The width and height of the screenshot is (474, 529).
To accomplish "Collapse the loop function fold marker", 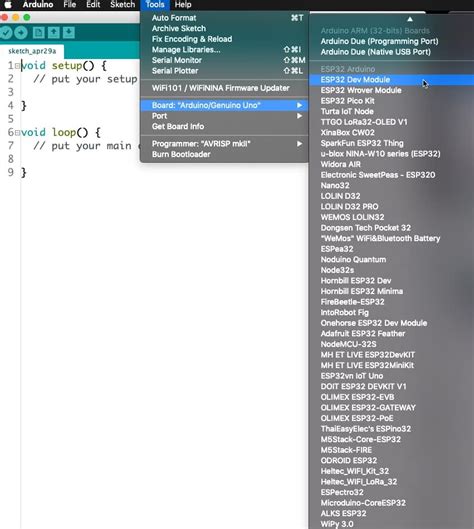I will click(x=17, y=133).
